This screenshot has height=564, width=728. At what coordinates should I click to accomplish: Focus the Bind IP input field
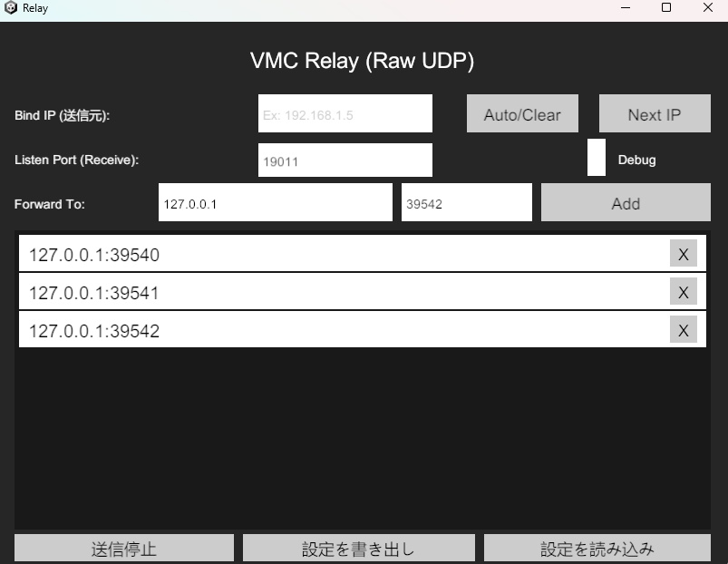[345, 113]
